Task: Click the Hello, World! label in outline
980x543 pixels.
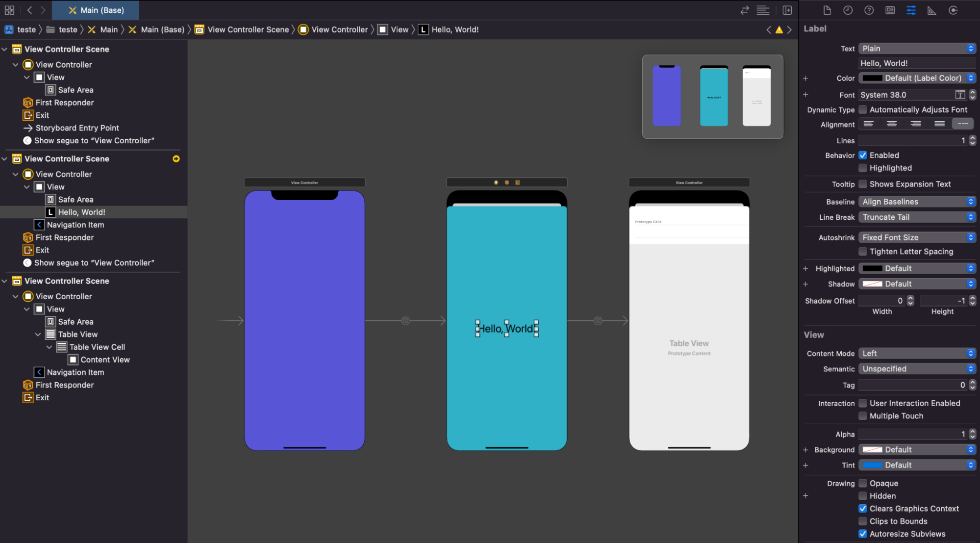Action: (x=81, y=212)
